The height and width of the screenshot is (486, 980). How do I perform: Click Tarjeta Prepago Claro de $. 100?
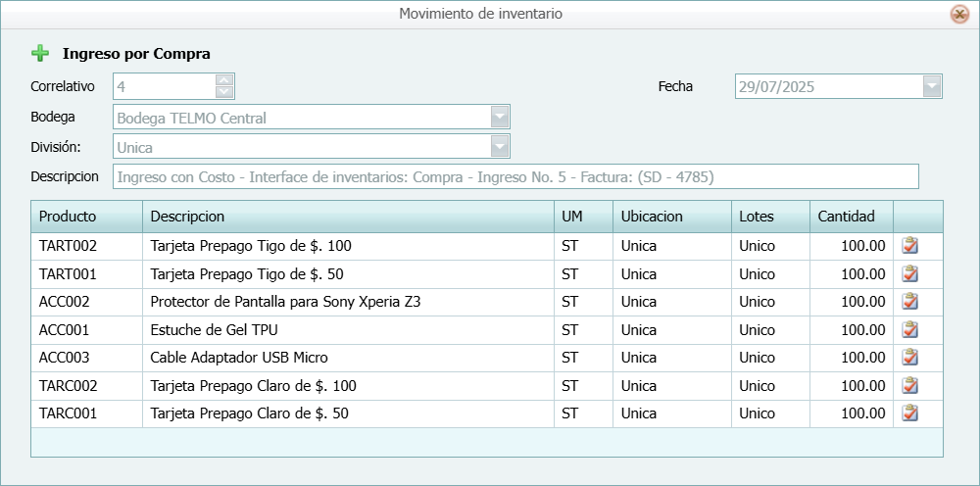(x=253, y=386)
